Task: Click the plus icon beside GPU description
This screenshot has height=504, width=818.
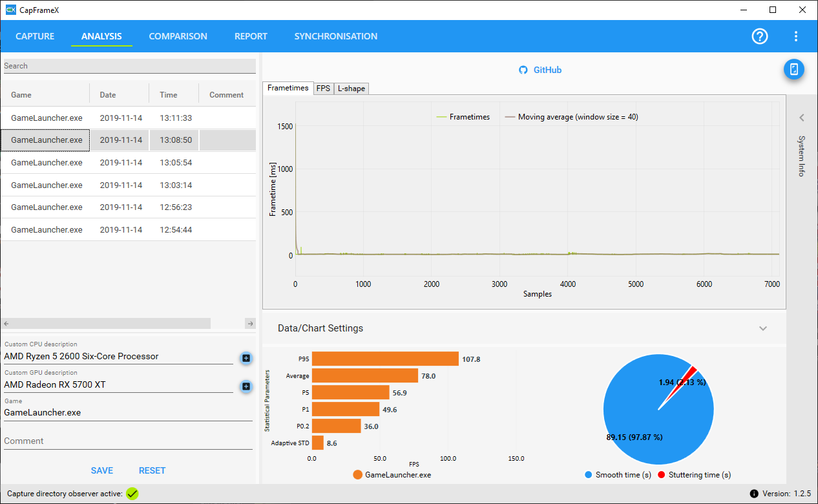Action: click(246, 386)
